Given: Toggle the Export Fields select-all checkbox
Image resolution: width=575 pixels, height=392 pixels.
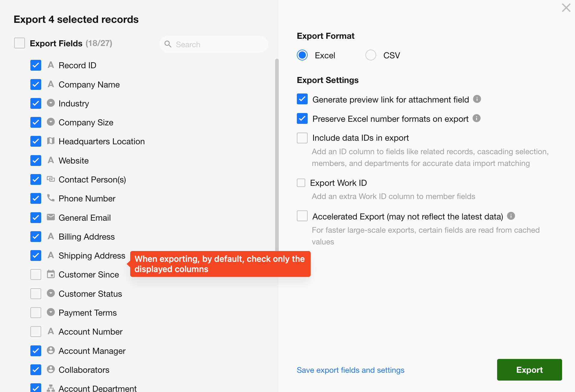Looking at the screenshot, I should click(x=20, y=43).
